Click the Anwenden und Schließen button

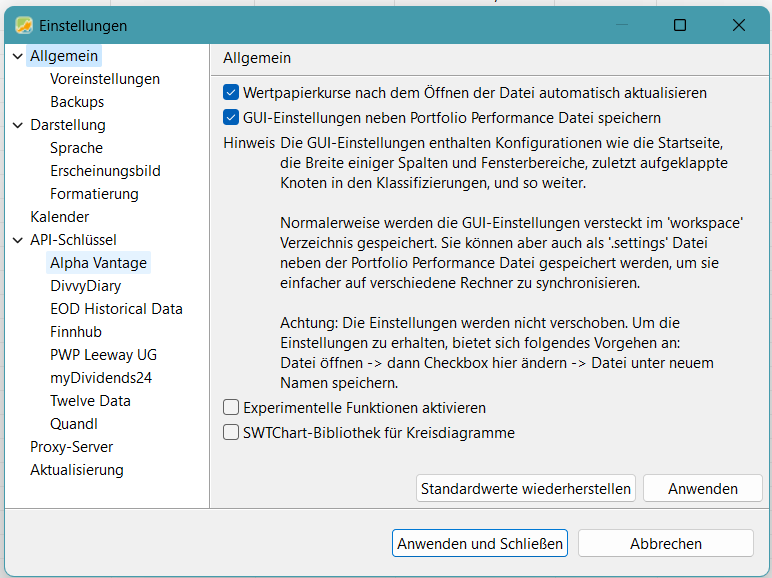pyautogui.click(x=480, y=543)
